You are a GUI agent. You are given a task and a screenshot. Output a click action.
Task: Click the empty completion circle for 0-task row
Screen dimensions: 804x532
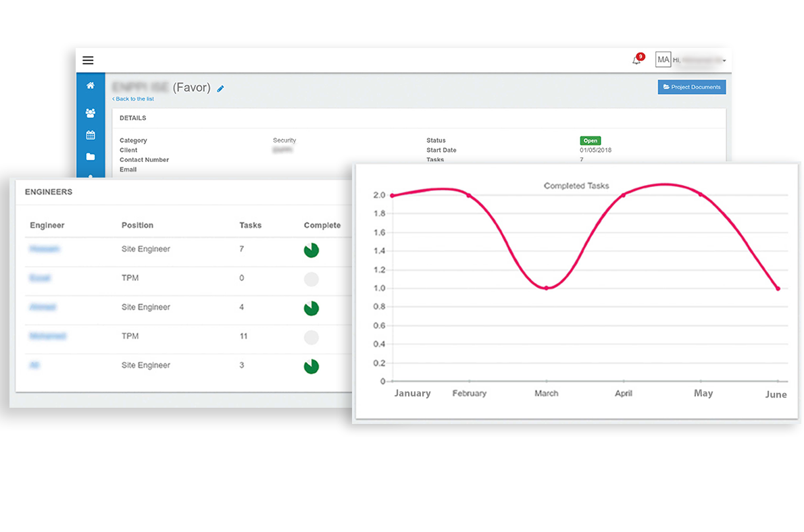tap(311, 280)
